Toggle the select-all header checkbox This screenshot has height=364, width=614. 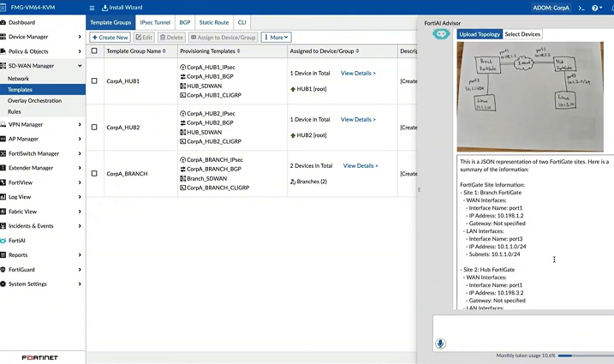pos(94,51)
